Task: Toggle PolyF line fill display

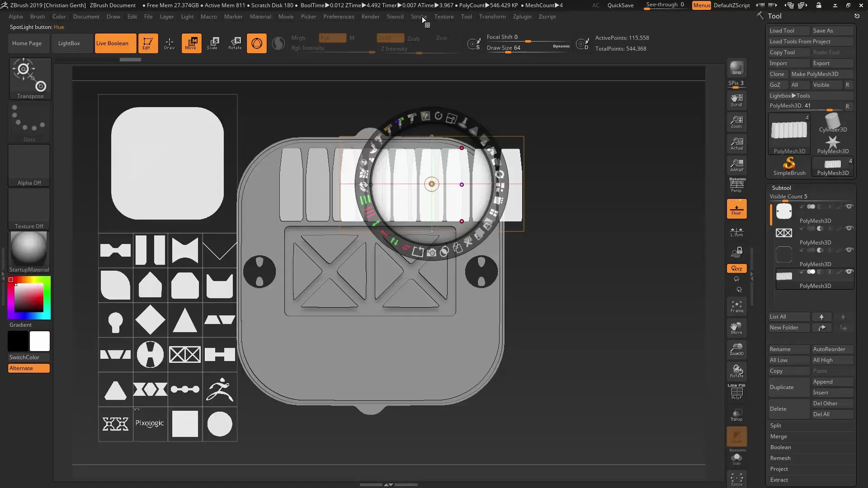Action: 736,392
